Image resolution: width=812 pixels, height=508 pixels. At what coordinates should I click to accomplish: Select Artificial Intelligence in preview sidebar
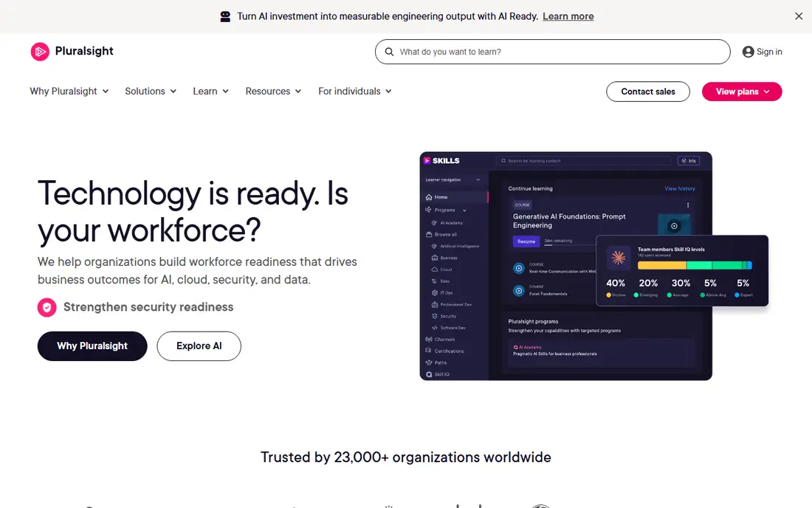coord(455,246)
